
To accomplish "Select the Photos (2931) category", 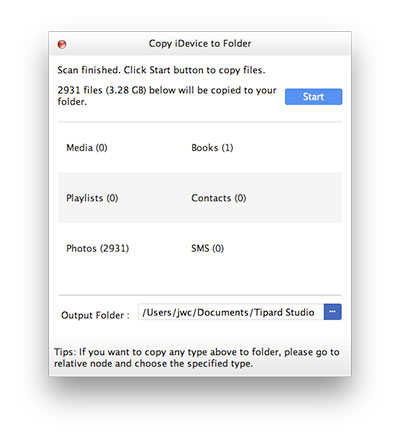I will click(x=97, y=248).
